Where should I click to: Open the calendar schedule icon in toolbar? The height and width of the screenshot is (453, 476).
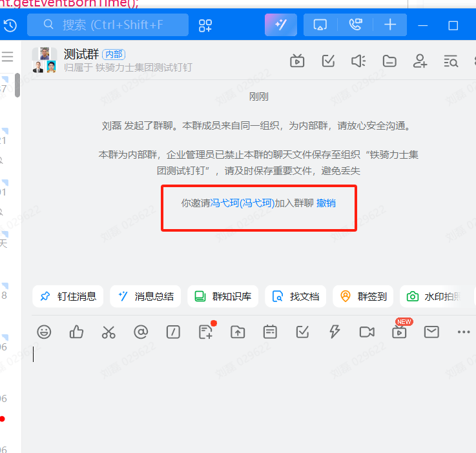270,332
